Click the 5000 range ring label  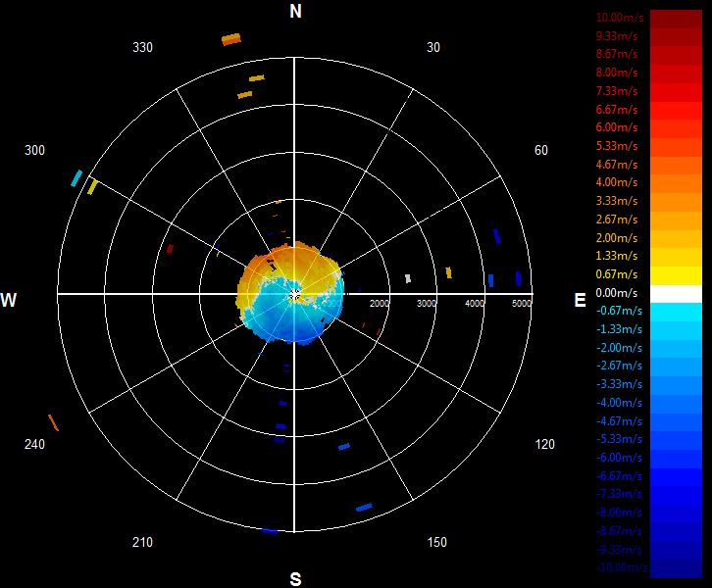point(522,304)
